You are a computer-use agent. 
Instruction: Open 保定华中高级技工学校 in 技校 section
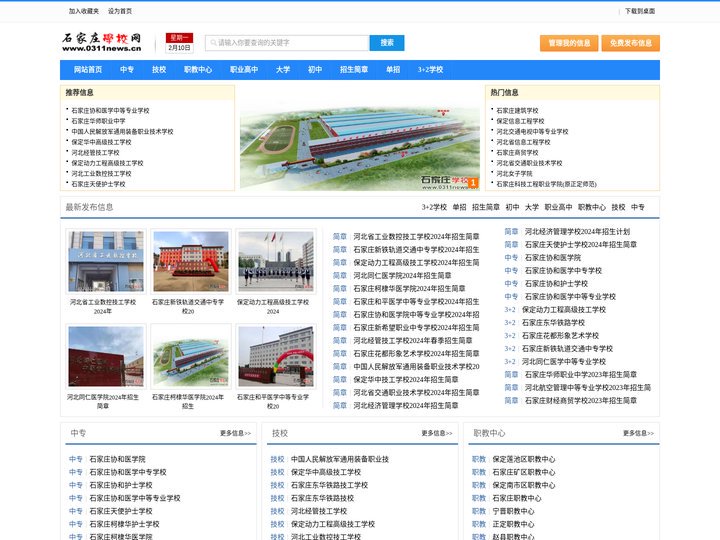pos(326,472)
